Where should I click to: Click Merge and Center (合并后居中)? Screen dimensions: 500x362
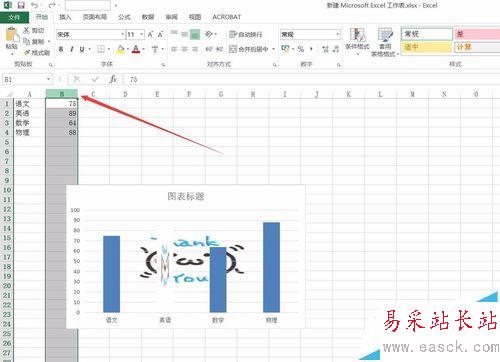tap(249, 49)
